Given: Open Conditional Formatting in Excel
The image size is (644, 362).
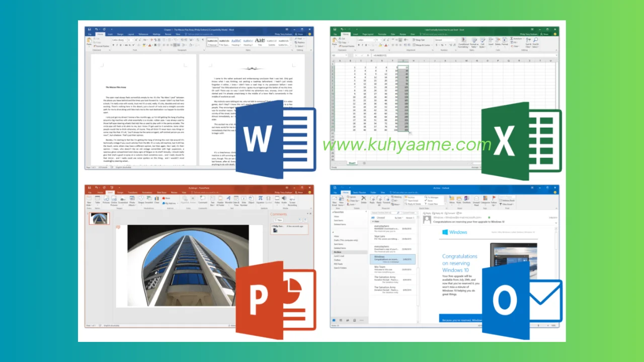Looking at the screenshot, I should 463,44.
